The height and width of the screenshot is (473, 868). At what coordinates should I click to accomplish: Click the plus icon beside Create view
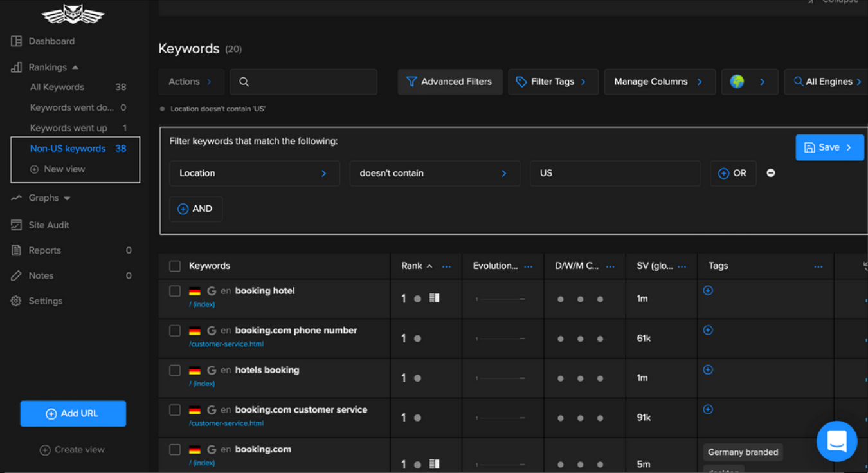[45, 450]
